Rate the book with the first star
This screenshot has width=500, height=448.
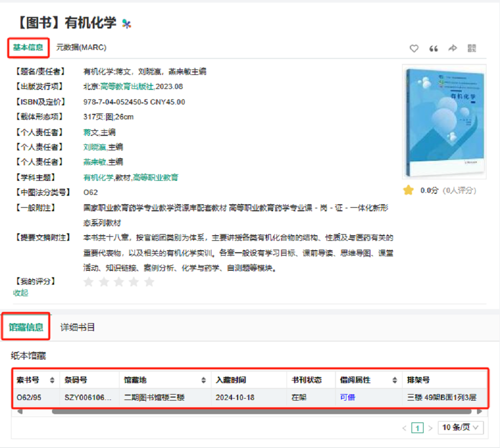88,282
